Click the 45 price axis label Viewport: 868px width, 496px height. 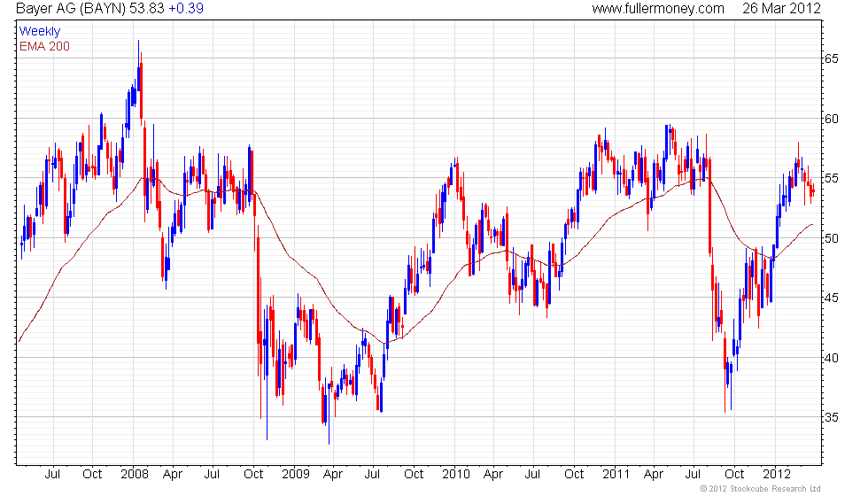(x=832, y=298)
